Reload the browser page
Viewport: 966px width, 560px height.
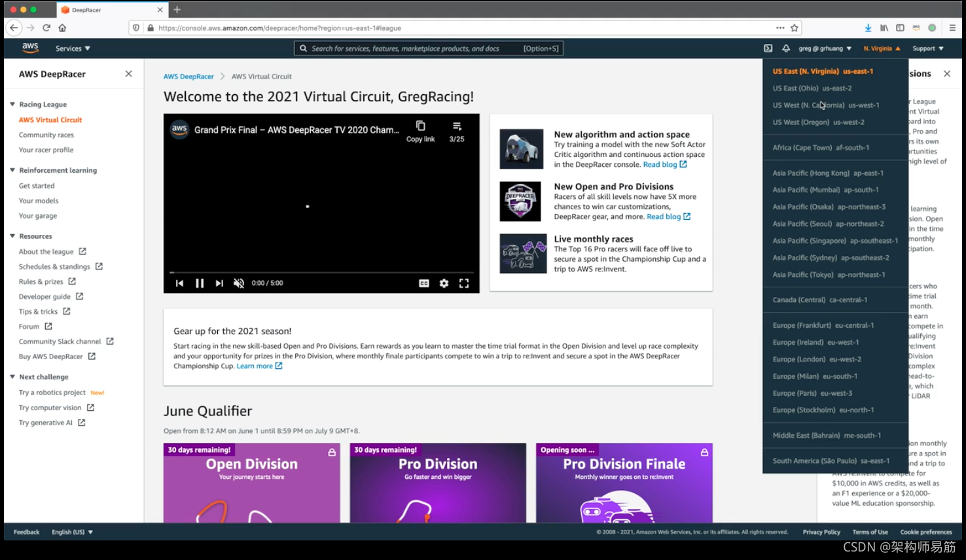click(x=46, y=27)
